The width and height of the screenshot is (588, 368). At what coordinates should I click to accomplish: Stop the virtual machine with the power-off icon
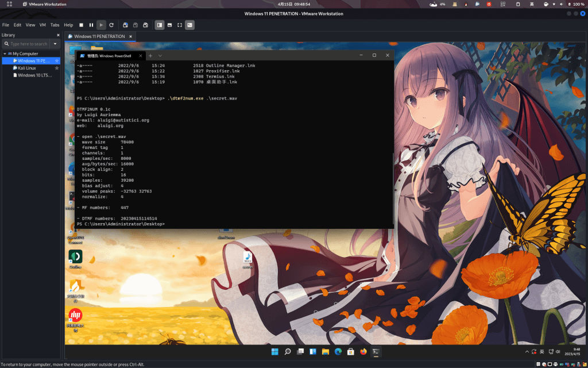pos(81,25)
